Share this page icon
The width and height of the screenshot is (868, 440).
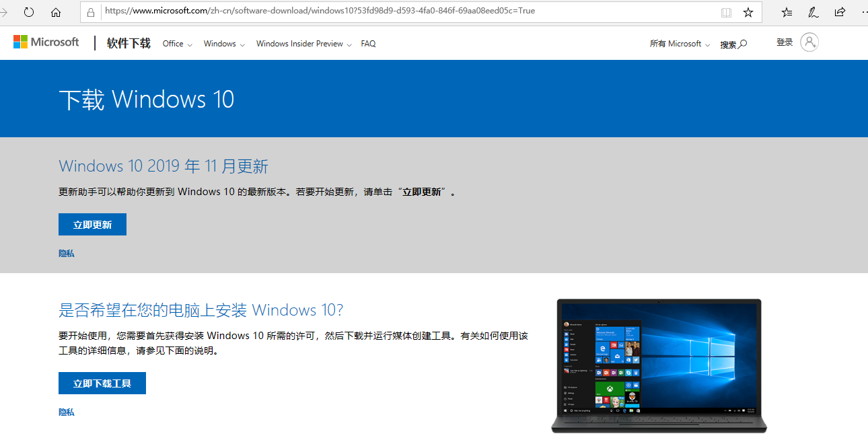[840, 12]
